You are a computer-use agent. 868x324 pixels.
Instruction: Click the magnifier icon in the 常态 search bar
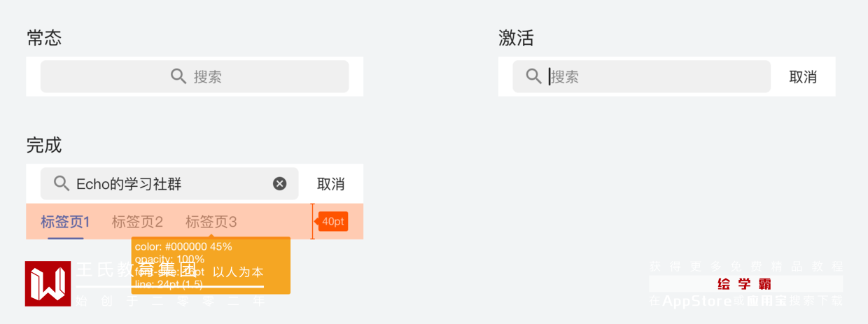[178, 76]
